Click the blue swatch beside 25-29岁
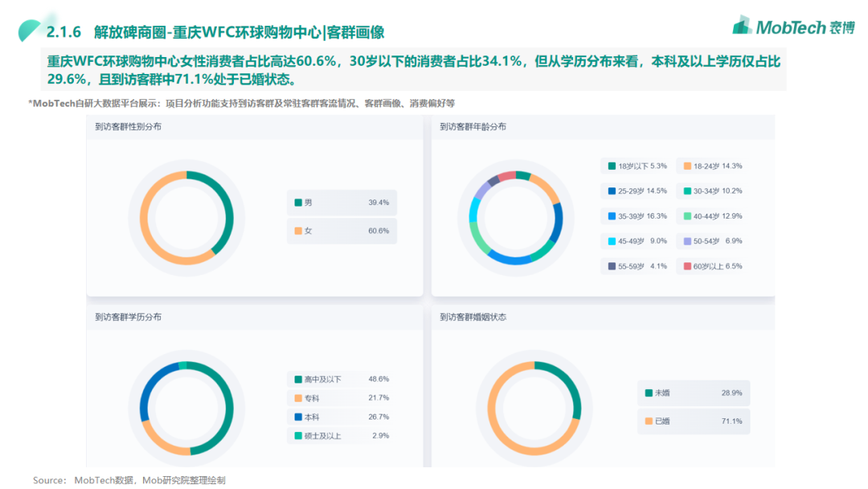868x489 pixels. (612, 191)
